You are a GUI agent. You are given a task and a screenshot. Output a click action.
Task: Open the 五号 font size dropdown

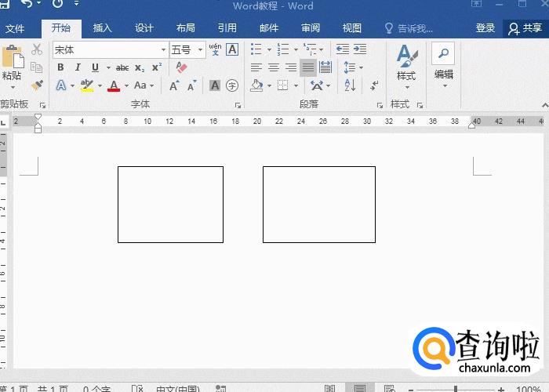201,50
